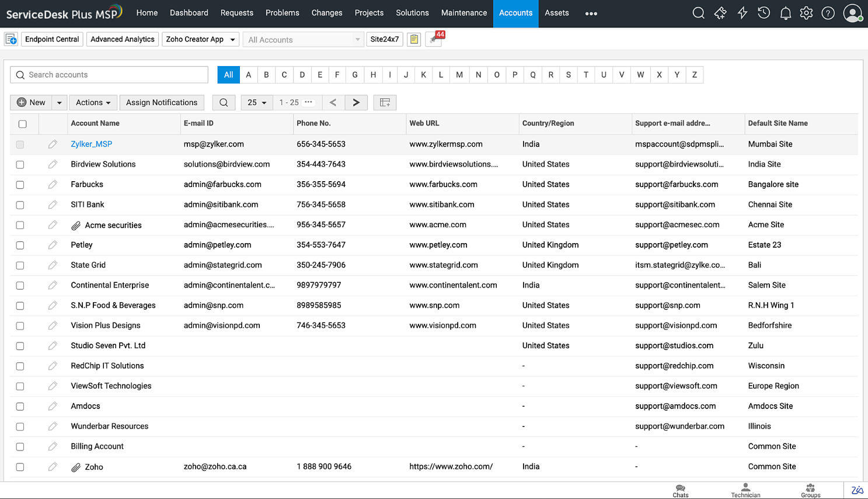
Task: Open the Actions dropdown menu
Action: tap(93, 102)
